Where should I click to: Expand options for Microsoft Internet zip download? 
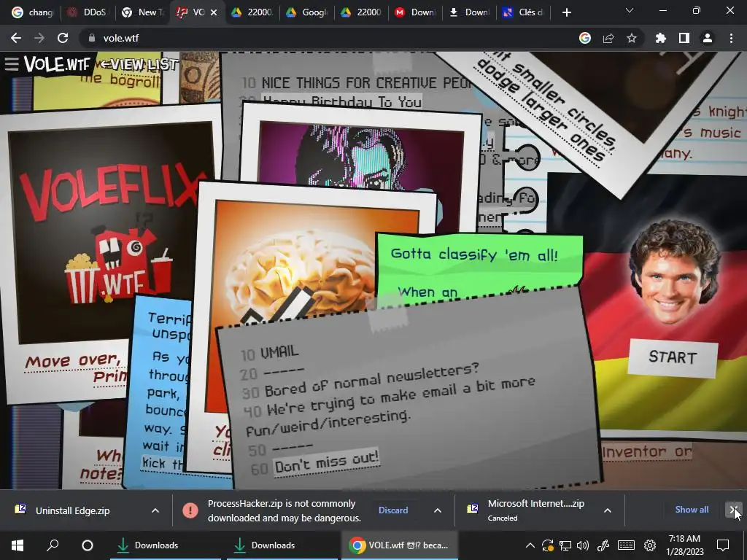[608, 510]
